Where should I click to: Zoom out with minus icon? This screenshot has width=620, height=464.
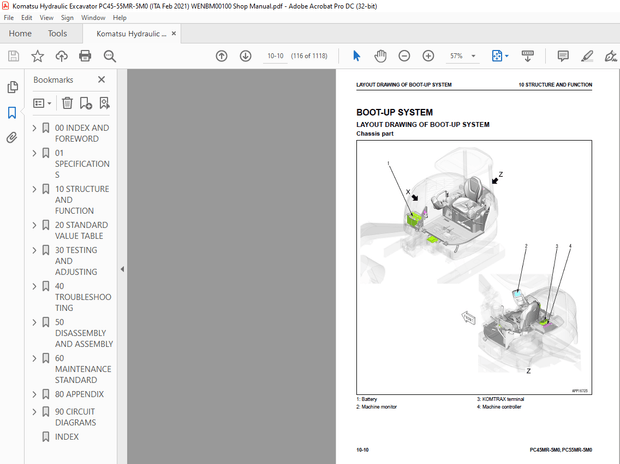[404, 56]
